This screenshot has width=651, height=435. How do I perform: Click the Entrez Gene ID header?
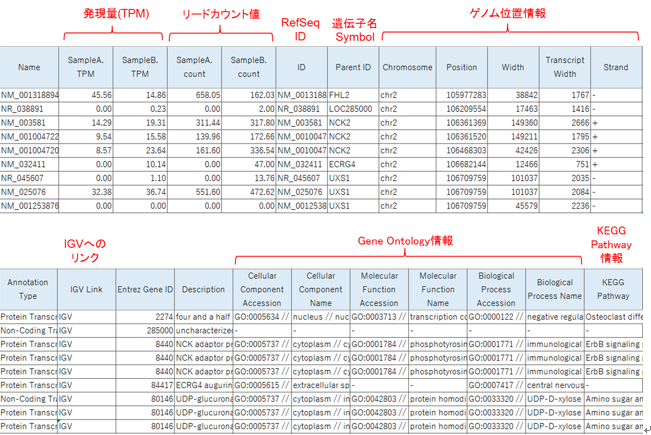145,289
